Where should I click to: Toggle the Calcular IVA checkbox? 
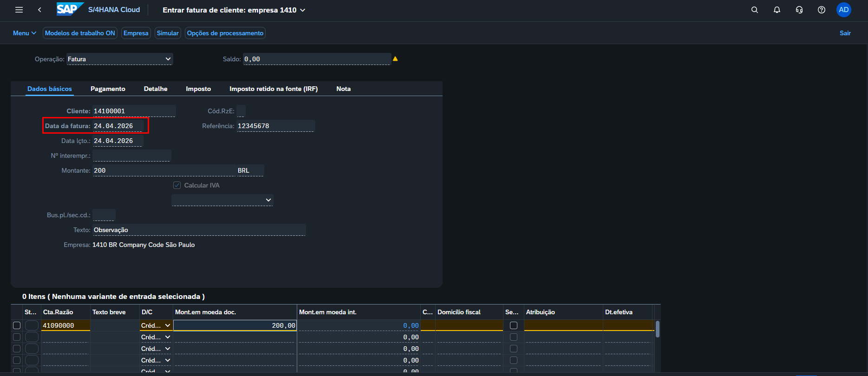pyautogui.click(x=177, y=185)
